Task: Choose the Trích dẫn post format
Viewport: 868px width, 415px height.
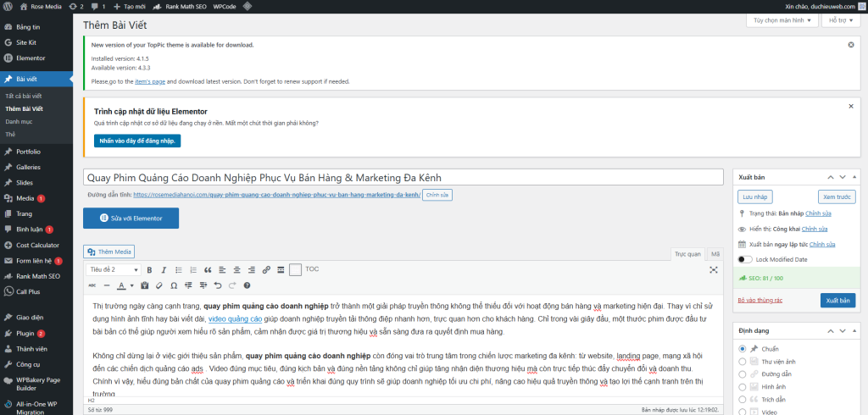Action: (743, 398)
